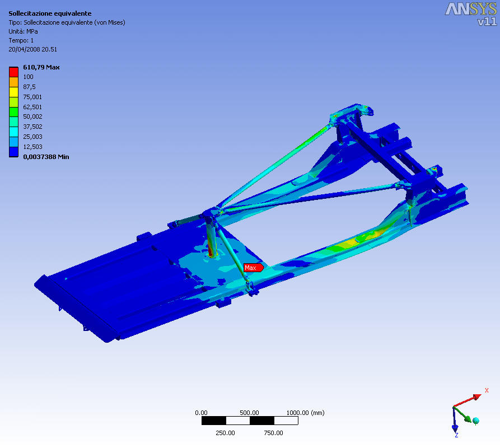This screenshot has height=448, width=500.
Task: Click the cyan isometric view ball
Action: tap(475, 421)
